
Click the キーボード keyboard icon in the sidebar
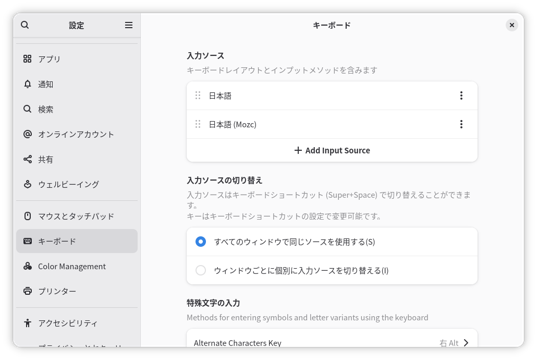click(x=27, y=241)
